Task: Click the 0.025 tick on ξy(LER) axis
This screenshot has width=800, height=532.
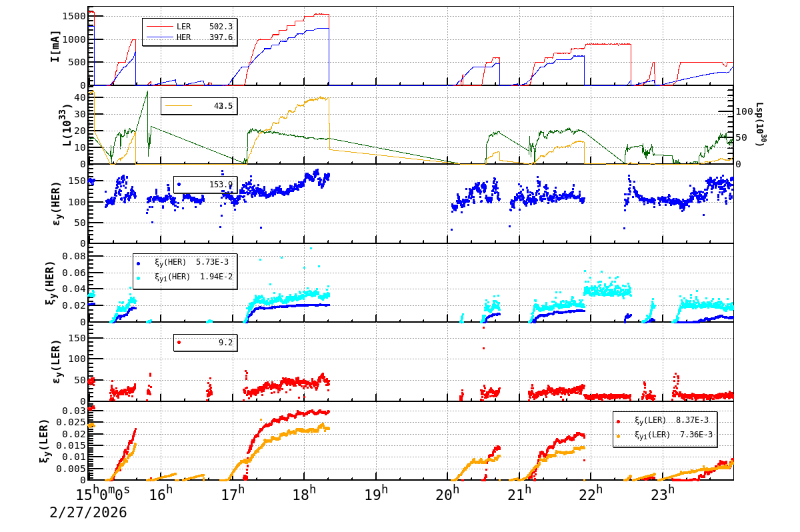Action: (72, 422)
